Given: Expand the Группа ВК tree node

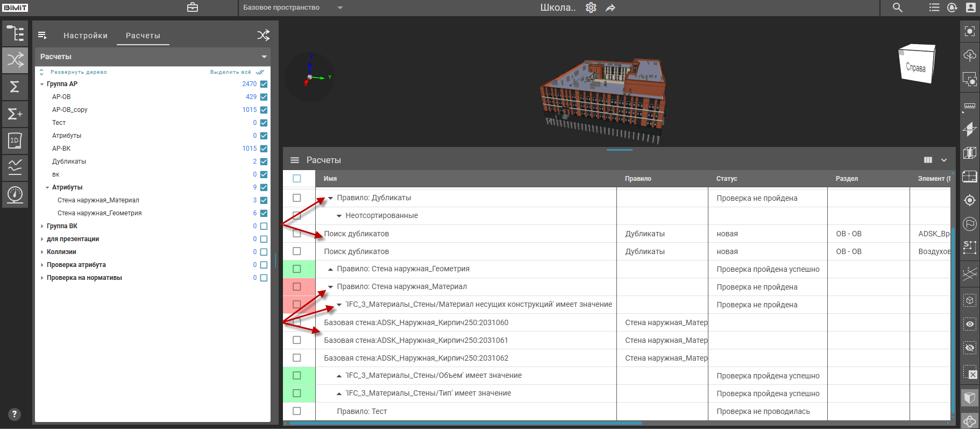Looking at the screenshot, I should [42, 226].
